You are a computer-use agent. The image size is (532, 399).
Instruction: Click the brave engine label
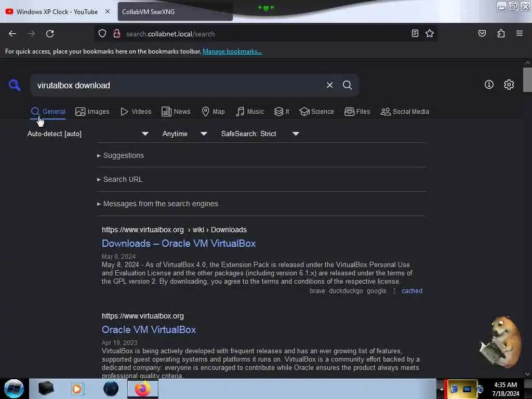click(x=317, y=291)
